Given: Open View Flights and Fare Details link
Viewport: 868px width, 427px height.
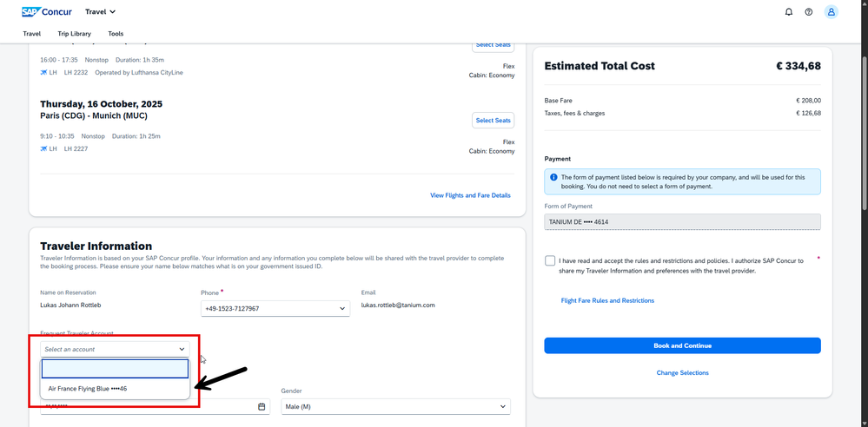Looking at the screenshot, I should pyautogui.click(x=470, y=195).
